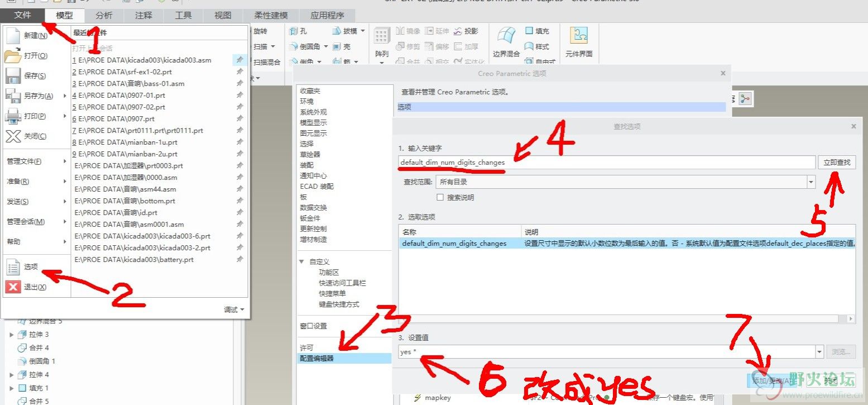
Task: Select the 样式 style tool
Action: pyautogui.click(x=537, y=47)
